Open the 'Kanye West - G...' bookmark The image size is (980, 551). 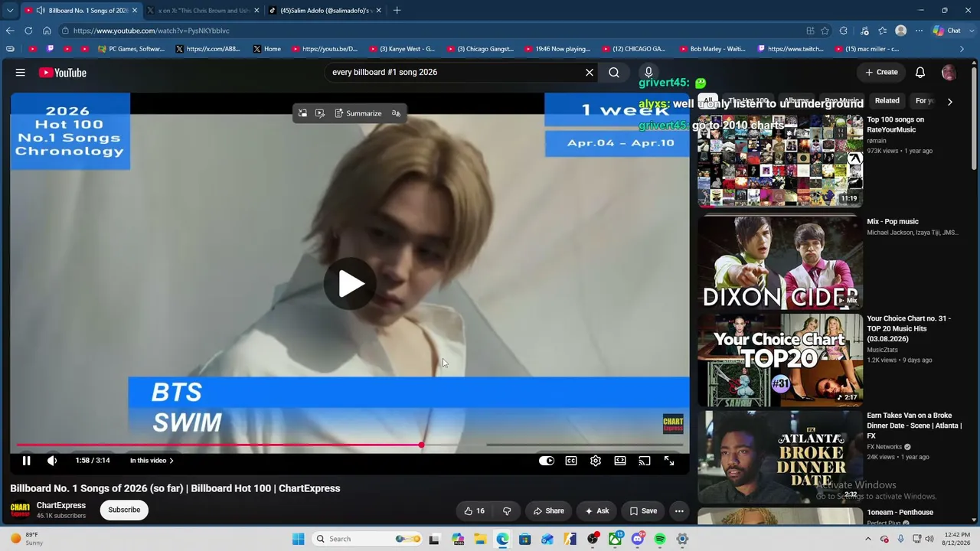(x=402, y=49)
